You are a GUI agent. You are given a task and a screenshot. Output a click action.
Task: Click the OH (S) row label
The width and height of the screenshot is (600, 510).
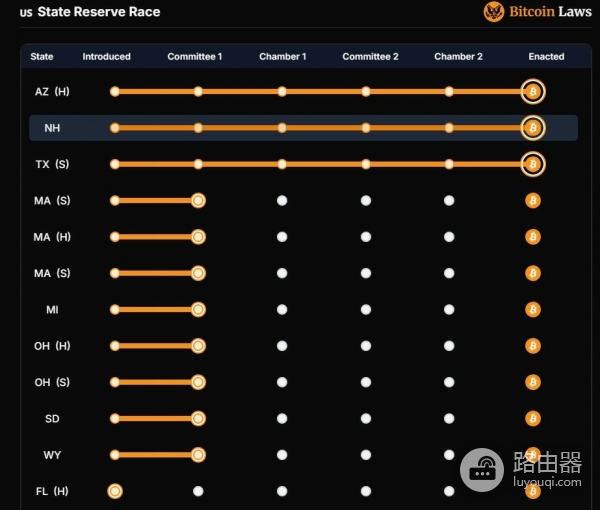click(x=52, y=383)
